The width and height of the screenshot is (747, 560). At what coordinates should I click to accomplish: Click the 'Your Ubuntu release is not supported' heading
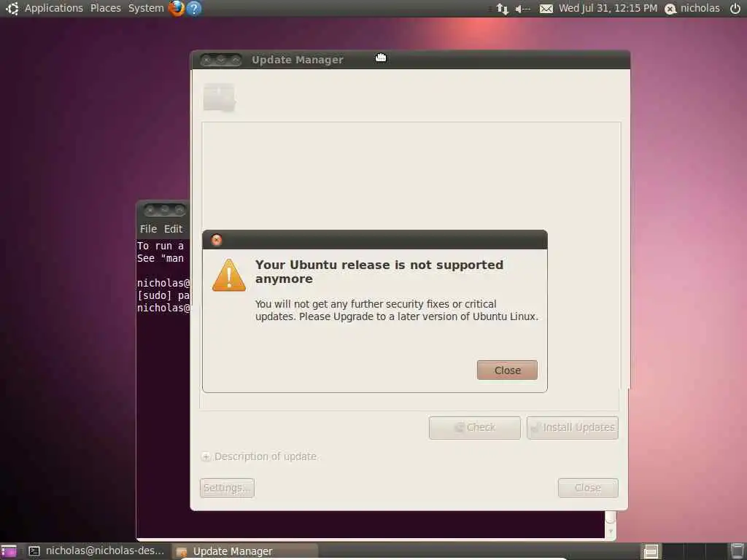click(379, 271)
